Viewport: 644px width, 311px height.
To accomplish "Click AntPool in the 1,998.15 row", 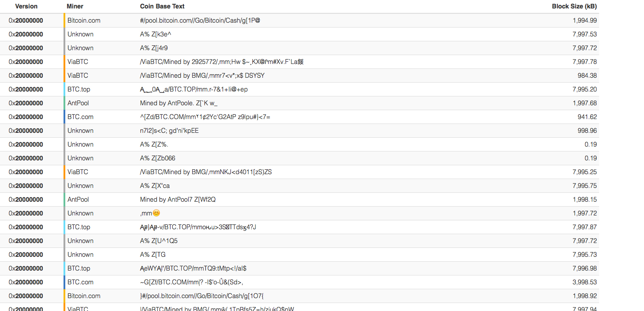I will click(78, 199).
